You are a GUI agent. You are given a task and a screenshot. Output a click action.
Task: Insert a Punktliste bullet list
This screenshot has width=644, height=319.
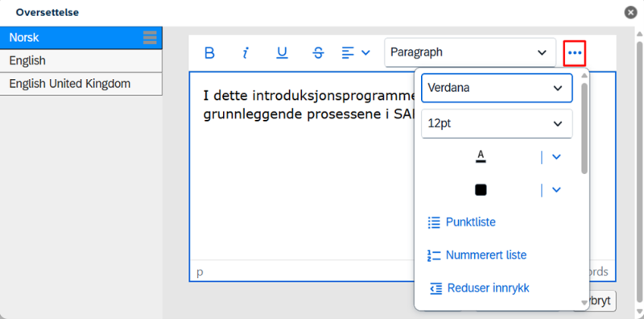[461, 222]
